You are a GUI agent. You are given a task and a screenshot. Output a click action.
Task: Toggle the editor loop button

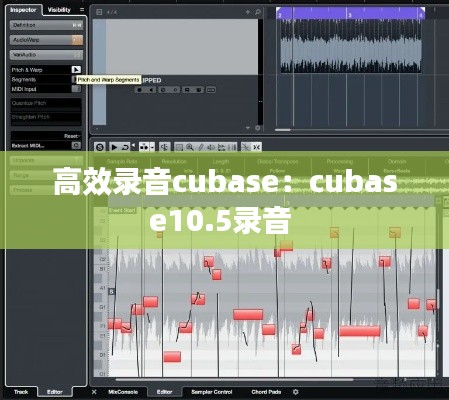click(x=125, y=147)
